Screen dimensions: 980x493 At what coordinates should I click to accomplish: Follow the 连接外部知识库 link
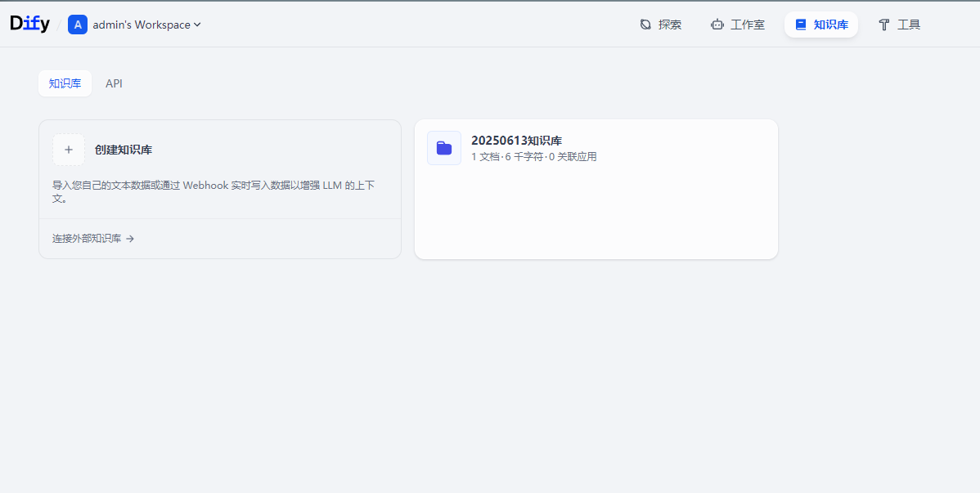(87, 239)
